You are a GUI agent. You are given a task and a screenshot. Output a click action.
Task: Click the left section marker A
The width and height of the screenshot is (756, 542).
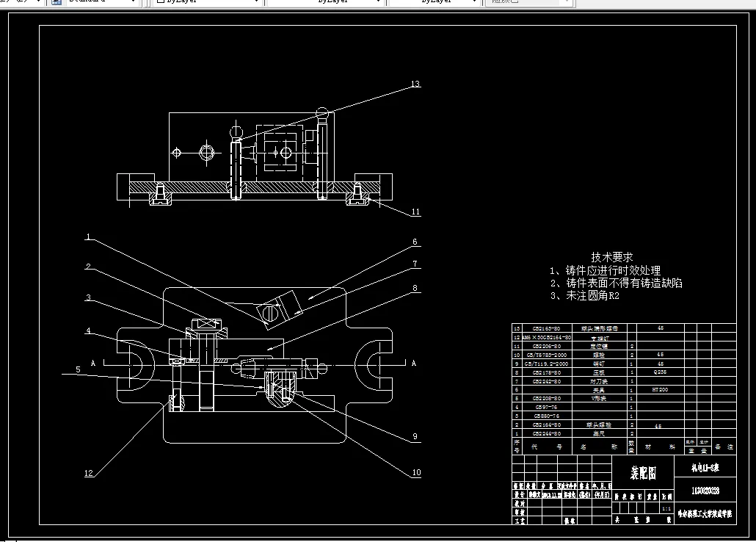click(93, 363)
